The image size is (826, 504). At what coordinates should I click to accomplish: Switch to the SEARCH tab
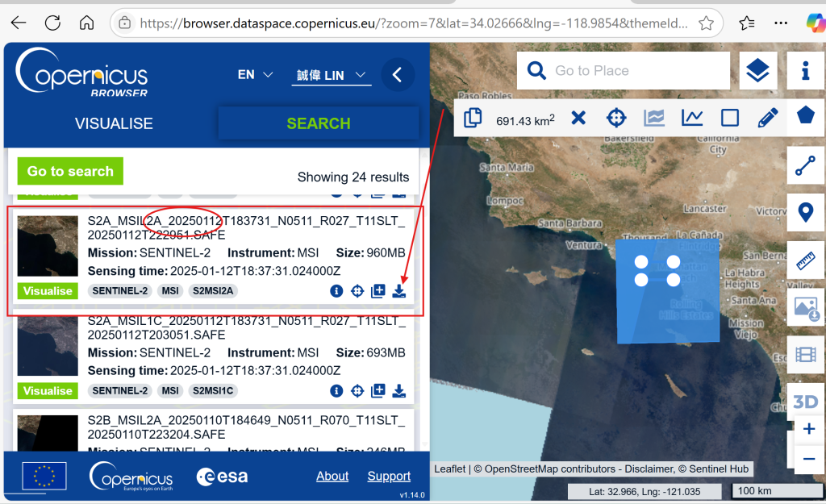coord(318,123)
